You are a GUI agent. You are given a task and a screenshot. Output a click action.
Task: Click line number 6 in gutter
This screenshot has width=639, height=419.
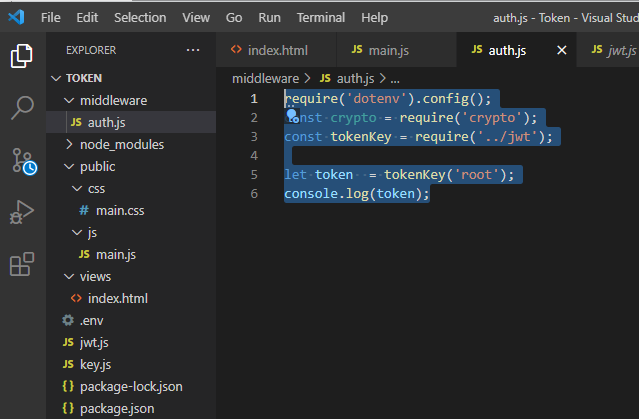coord(254,194)
